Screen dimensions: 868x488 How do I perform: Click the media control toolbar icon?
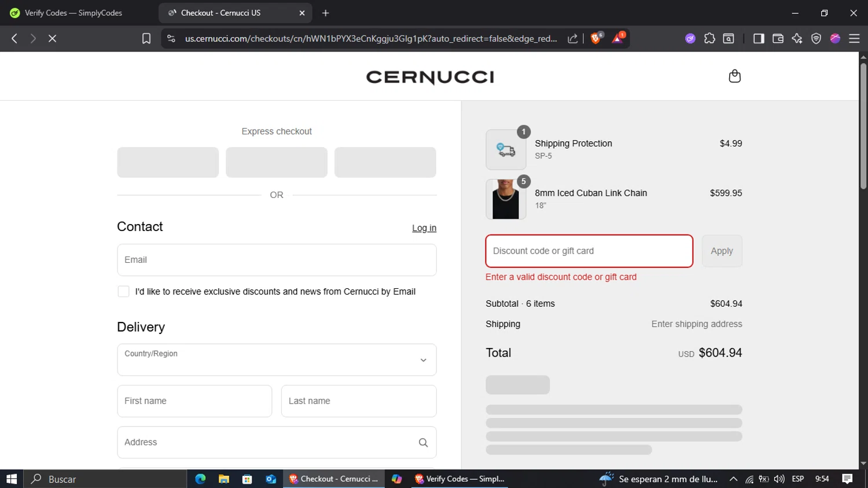pos(729,38)
